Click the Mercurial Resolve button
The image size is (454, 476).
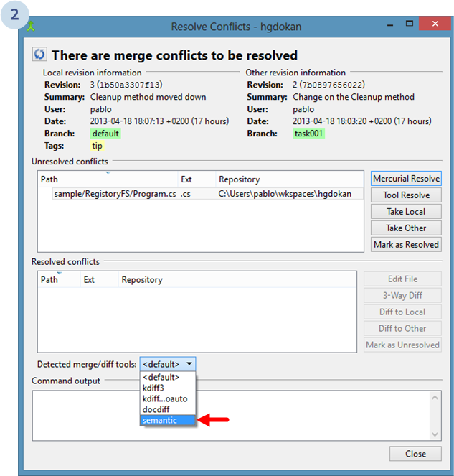pos(406,179)
